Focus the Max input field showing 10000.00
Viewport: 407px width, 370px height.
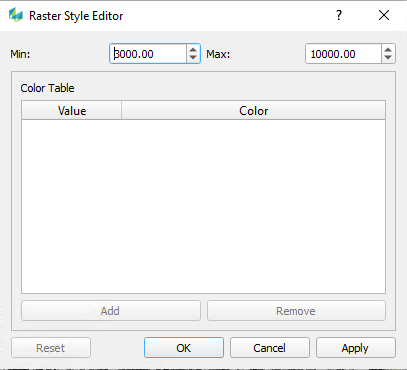[x=343, y=54]
